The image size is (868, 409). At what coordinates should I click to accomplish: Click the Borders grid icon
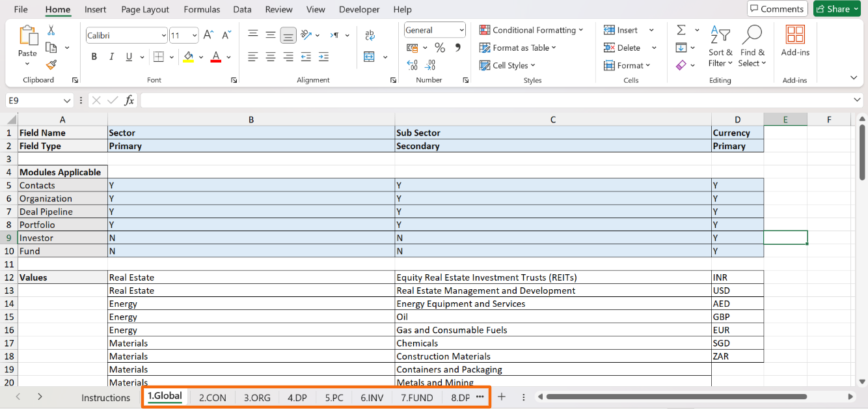click(x=158, y=57)
